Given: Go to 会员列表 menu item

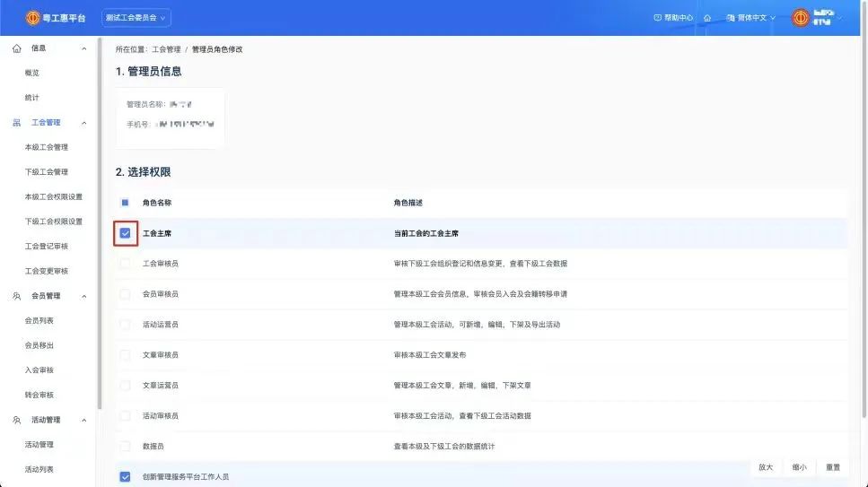Looking at the screenshot, I should pyautogui.click(x=39, y=320).
